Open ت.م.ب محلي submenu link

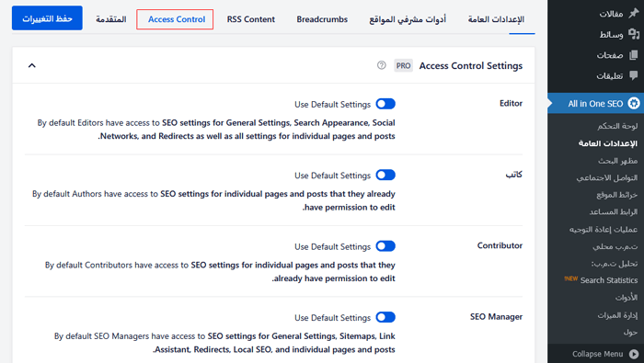(x=615, y=246)
